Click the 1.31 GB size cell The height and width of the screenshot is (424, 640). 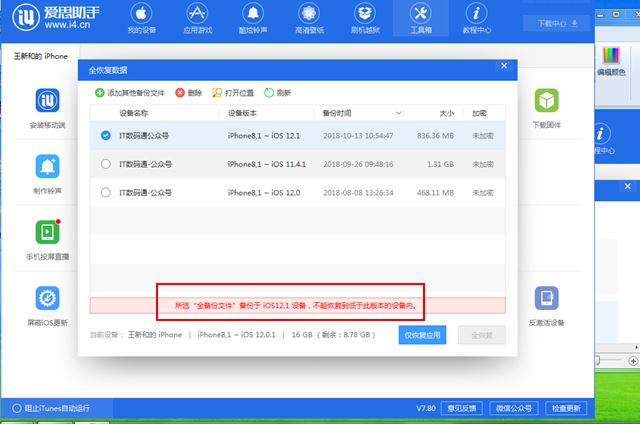(x=440, y=164)
